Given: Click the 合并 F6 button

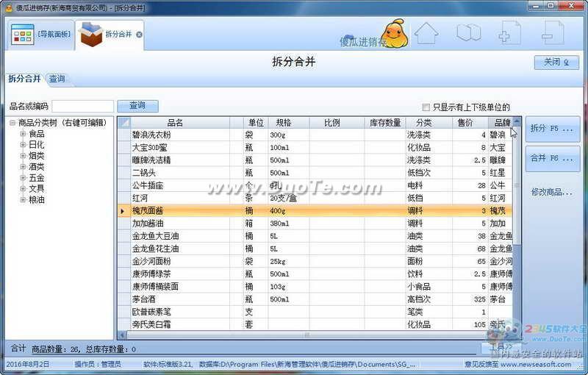Looking at the screenshot, I should (552, 158).
